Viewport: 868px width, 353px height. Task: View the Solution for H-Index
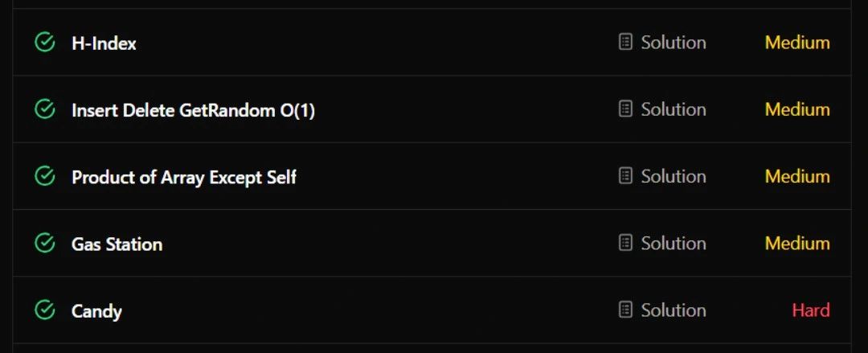(674, 43)
